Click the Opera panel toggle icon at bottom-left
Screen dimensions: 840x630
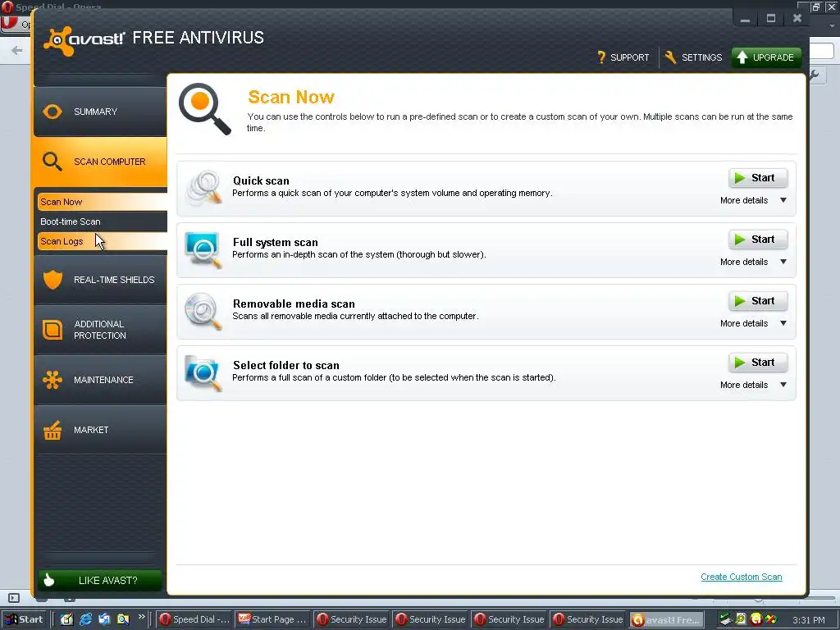click(14, 598)
